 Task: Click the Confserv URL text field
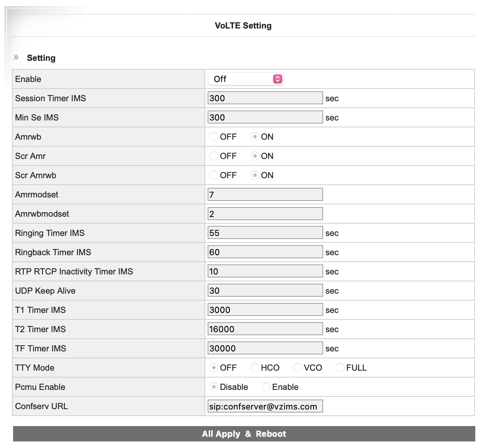265,406
